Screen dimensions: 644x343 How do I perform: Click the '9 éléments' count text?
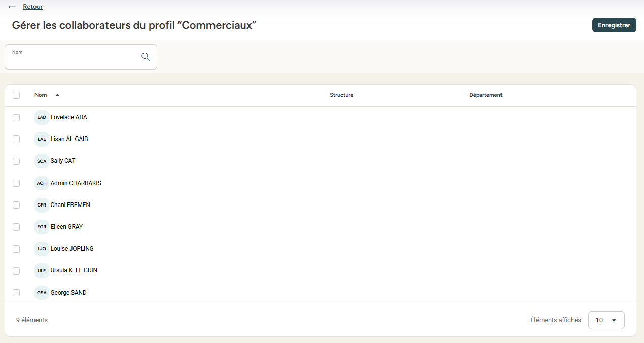click(32, 320)
